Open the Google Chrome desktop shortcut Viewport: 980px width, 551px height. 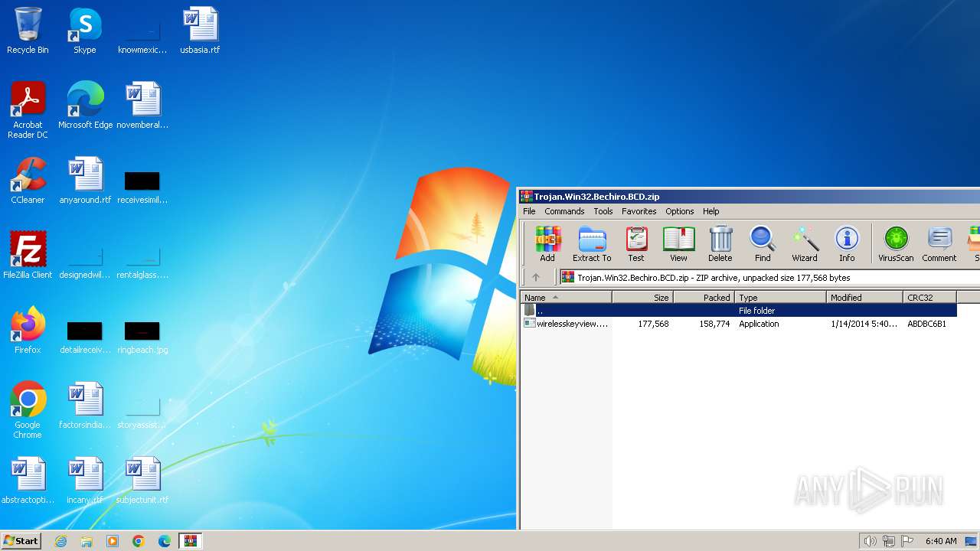point(28,410)
